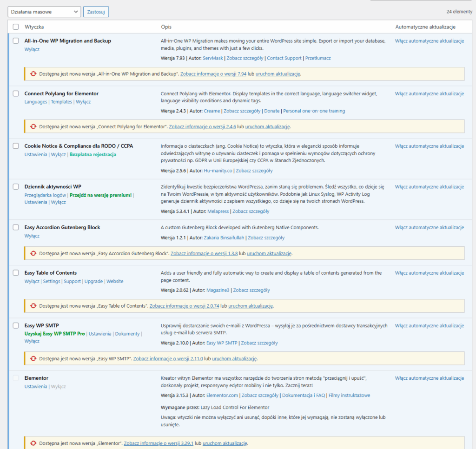Image resolution: width=476 pixels, height=449 pixels.
Task: Open the Działania masowe dropdown
Action: [44, 12]
